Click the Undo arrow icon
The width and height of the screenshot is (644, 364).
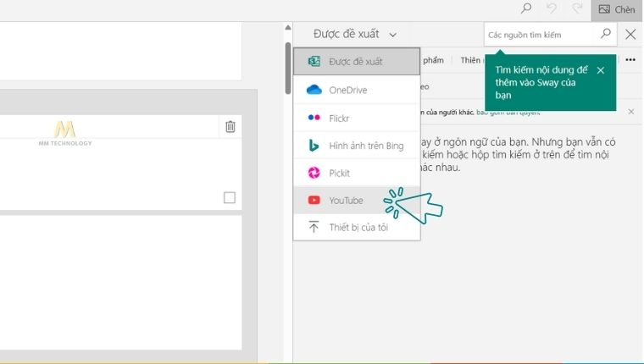pyautogui.click(x=552, y=8)
